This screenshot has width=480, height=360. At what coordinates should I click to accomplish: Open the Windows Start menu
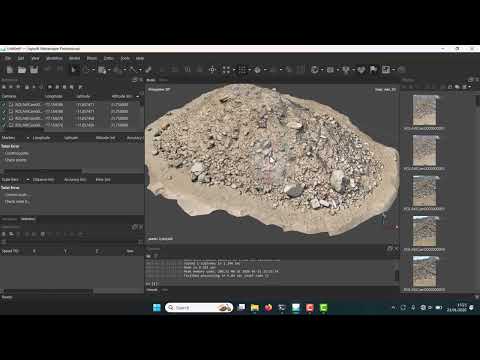pos(157,308)
